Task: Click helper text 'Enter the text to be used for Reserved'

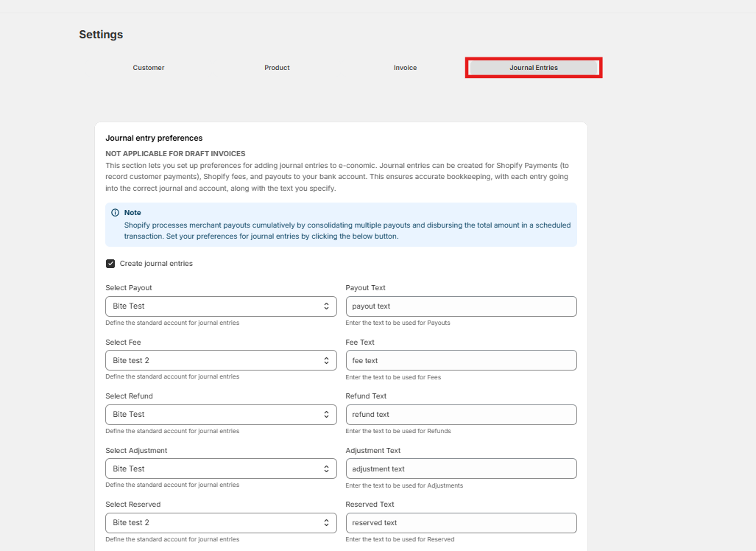Action: [x=400, y=539]
